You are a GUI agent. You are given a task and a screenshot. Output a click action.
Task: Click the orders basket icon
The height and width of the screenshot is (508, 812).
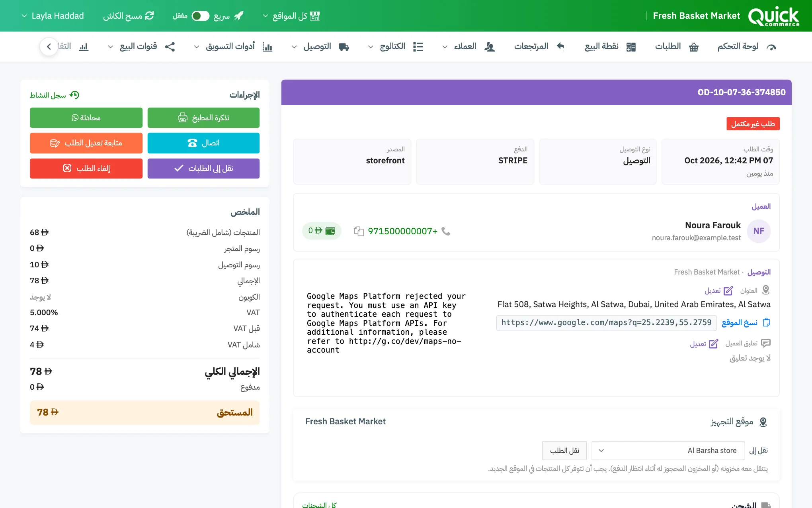click(694, 47)
